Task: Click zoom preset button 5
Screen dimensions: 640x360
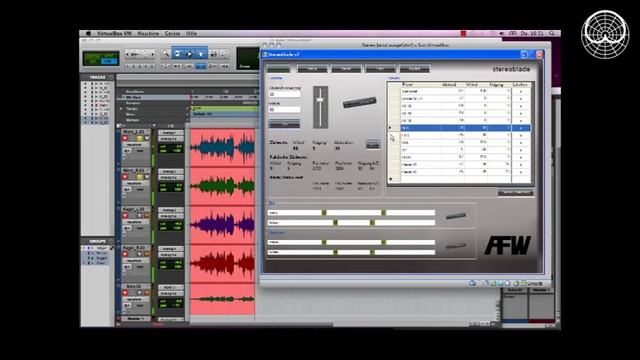Action: [152, 66]
